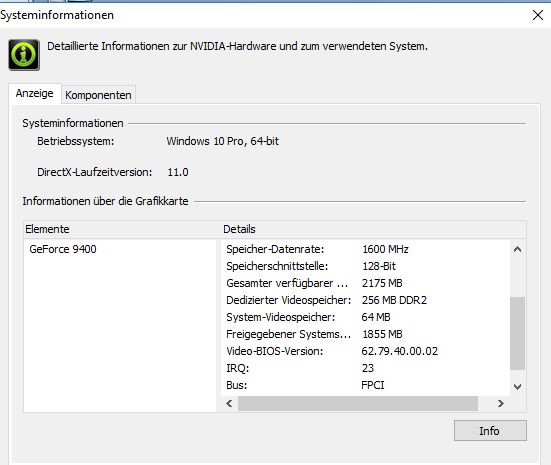Click the vertical scrollbar thumb in details
The width and height of the screenshot is (551, 465).
pos(517,333)
